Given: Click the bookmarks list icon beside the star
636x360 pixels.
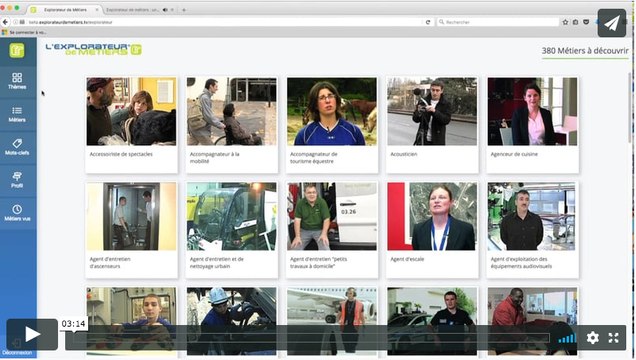Looking at the screenshot, I should point(576,22).
